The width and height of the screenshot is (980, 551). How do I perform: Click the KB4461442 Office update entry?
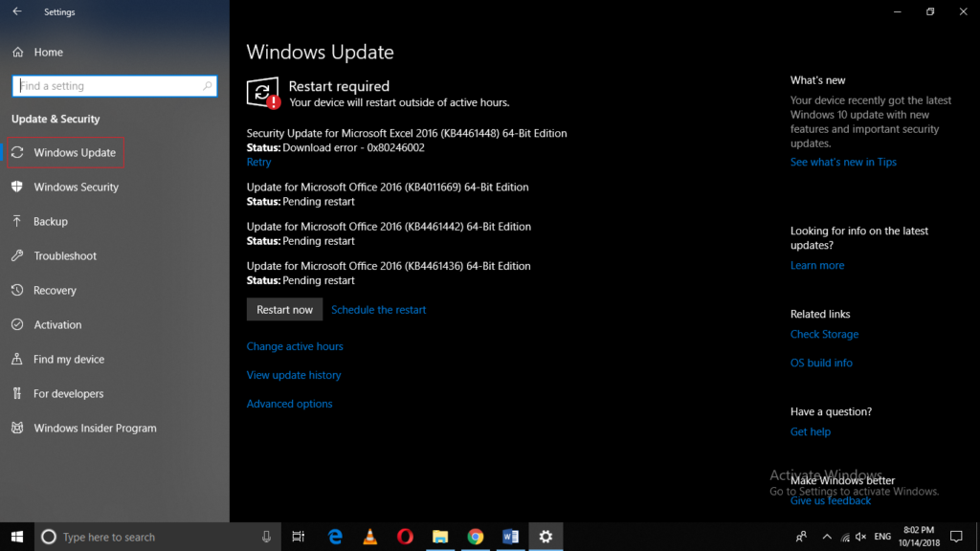pos(389,233)
